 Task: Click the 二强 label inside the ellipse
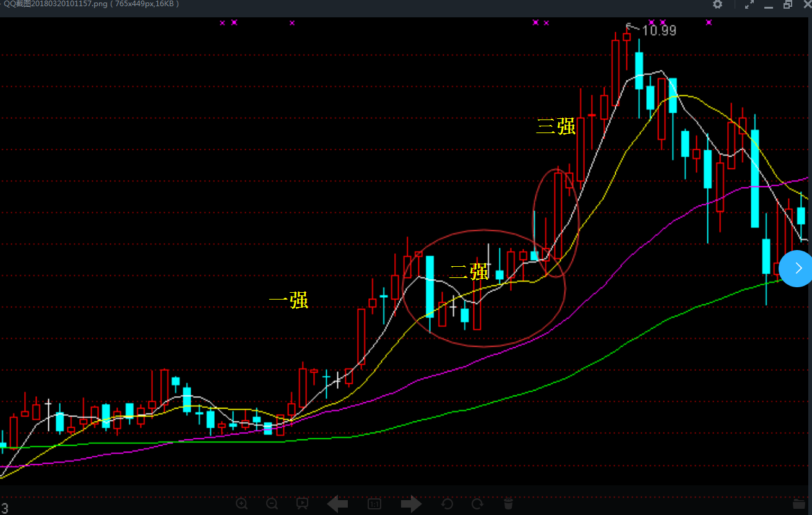469,272
